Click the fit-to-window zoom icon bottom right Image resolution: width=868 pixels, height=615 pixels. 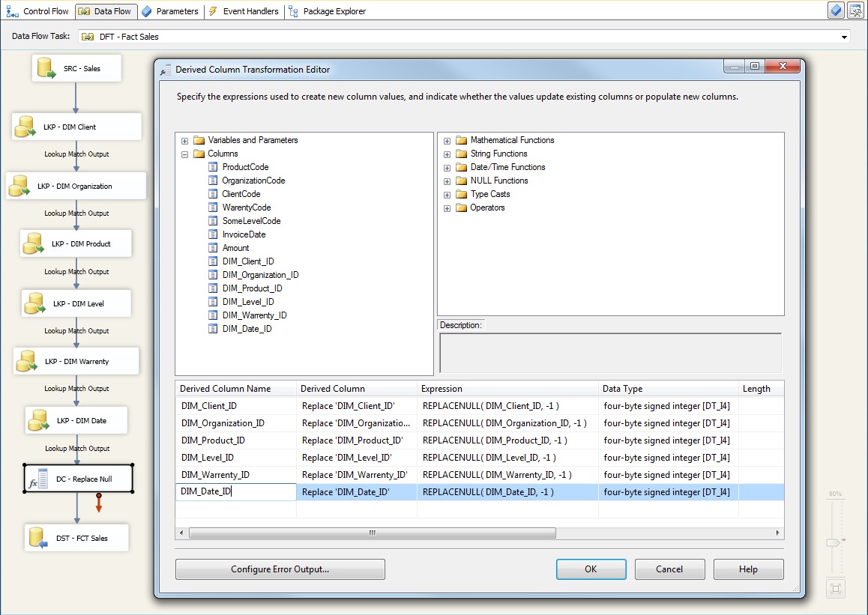pos(835,588)
